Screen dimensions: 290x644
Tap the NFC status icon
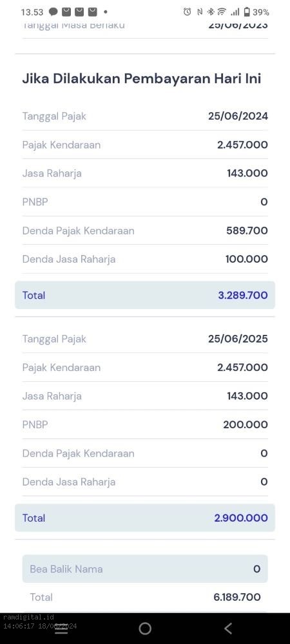(200, 12)
